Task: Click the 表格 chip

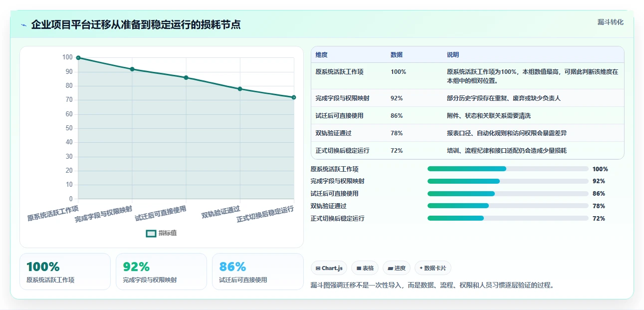Action: [x=365, y=268]
